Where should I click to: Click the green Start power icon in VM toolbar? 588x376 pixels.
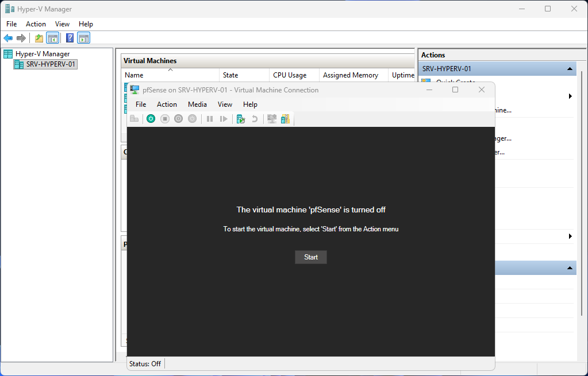click(151, 119)
